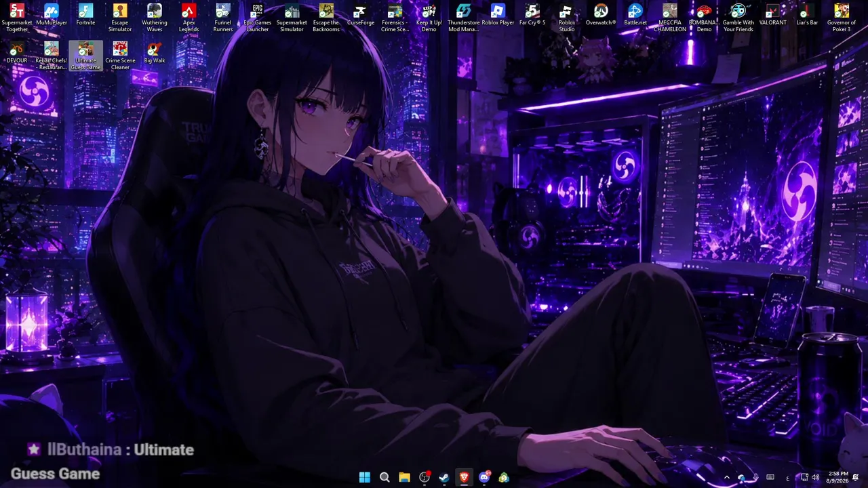Viewport: 868px width, 488px height.
Task: Click the input language indicator in the tray
Action: click(787, 477)
